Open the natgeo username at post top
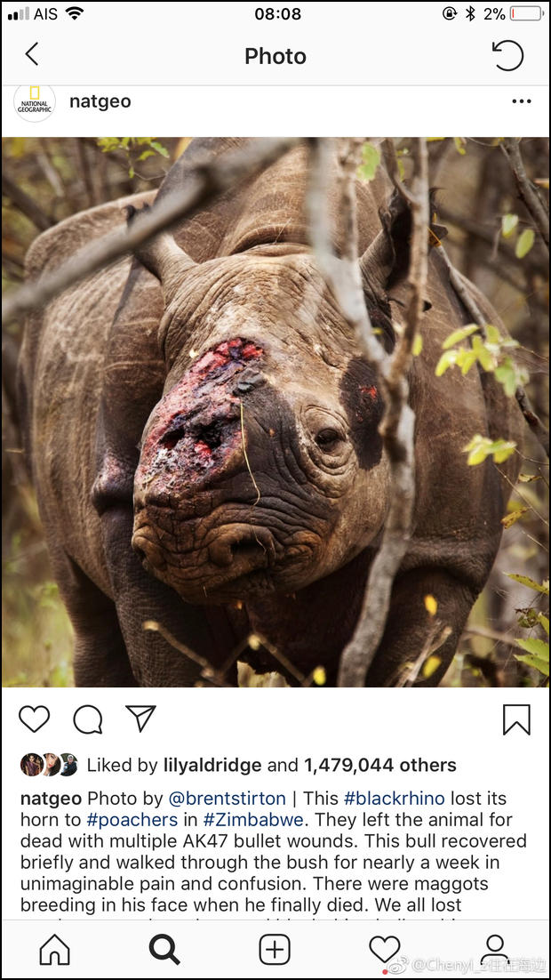551x980 pixels. (100, 101)
